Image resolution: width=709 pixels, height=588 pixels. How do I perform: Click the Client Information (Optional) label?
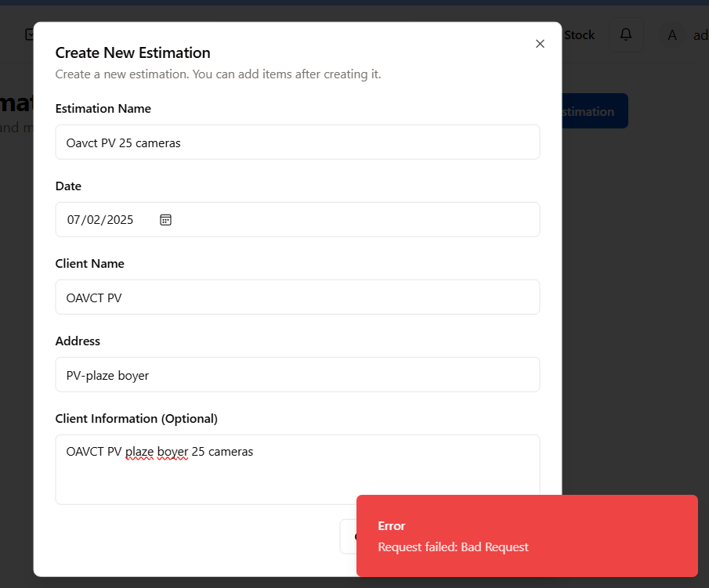click(x=136, y=419)
